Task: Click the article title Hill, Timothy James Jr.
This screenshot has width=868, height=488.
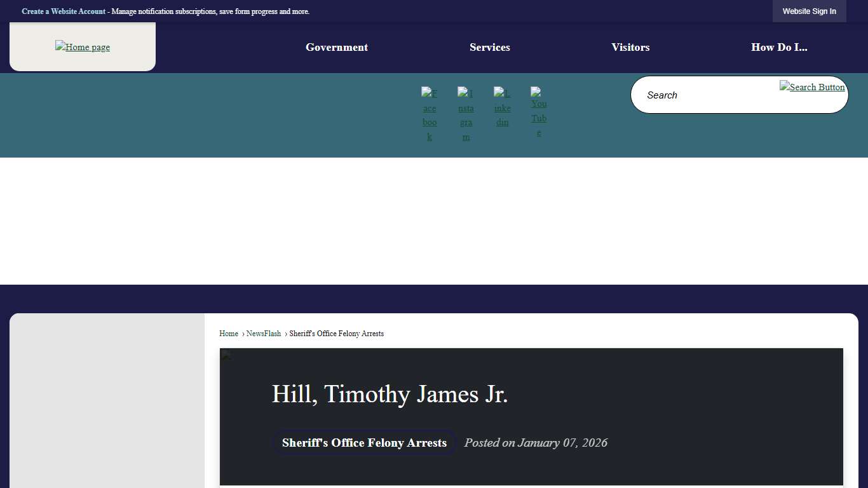Action: point(390,394)
